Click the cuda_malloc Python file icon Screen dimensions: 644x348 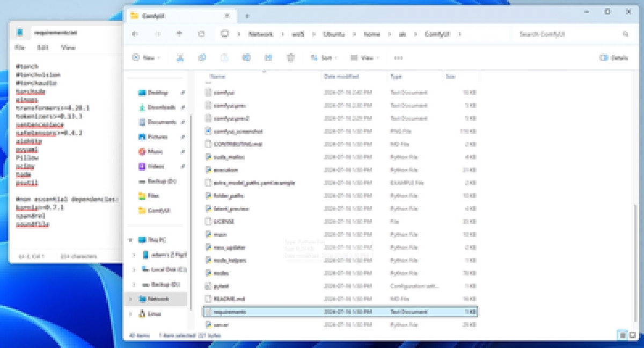(209, 157)
